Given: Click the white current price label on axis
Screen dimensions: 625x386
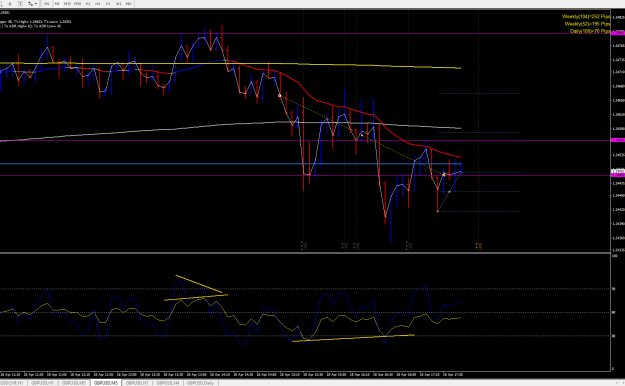Looking at the screenshot, I should coord(618,171).
